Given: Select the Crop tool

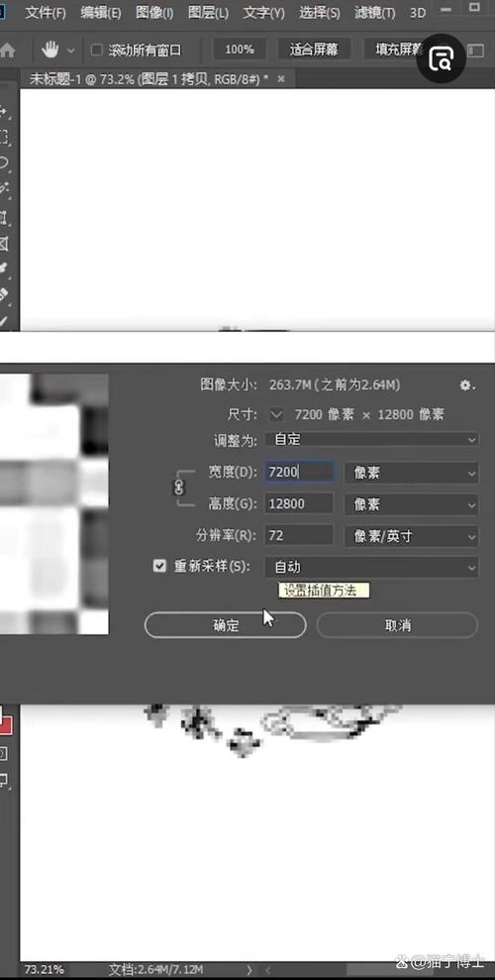Looking at the screenshot, I should point(4,217).
